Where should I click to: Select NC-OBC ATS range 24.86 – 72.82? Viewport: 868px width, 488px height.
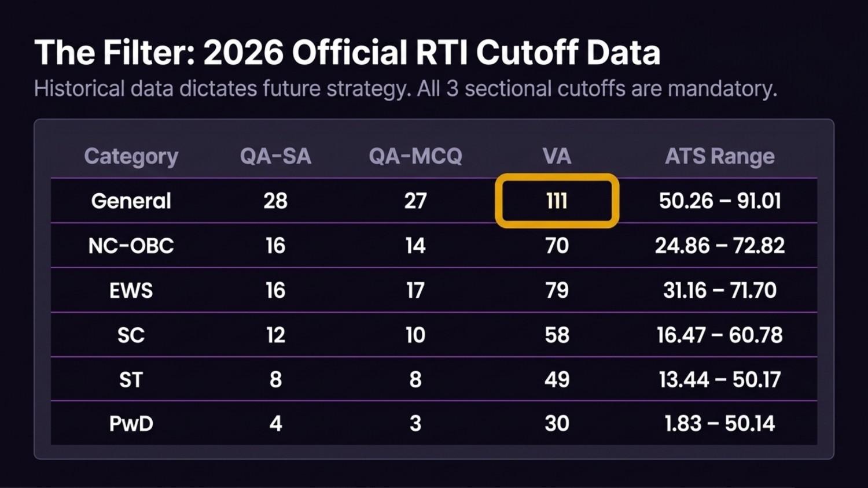(x=720, y=246)
